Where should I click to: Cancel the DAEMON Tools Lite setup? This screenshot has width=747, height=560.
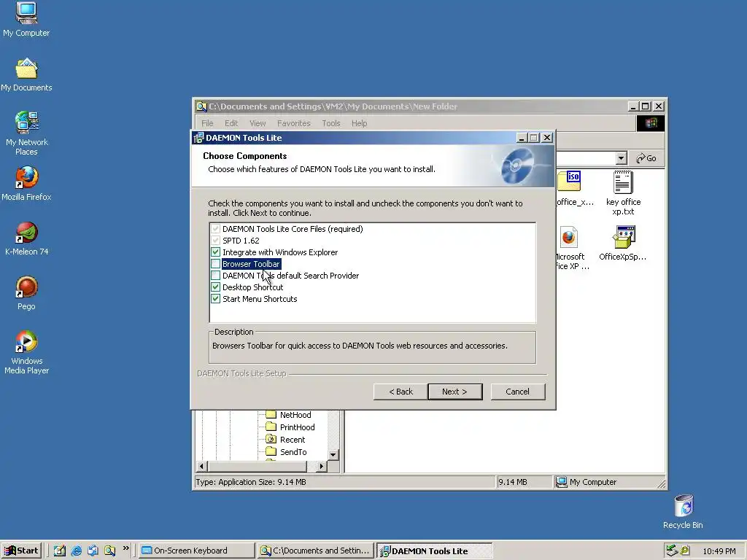click(x=517, y=392)
